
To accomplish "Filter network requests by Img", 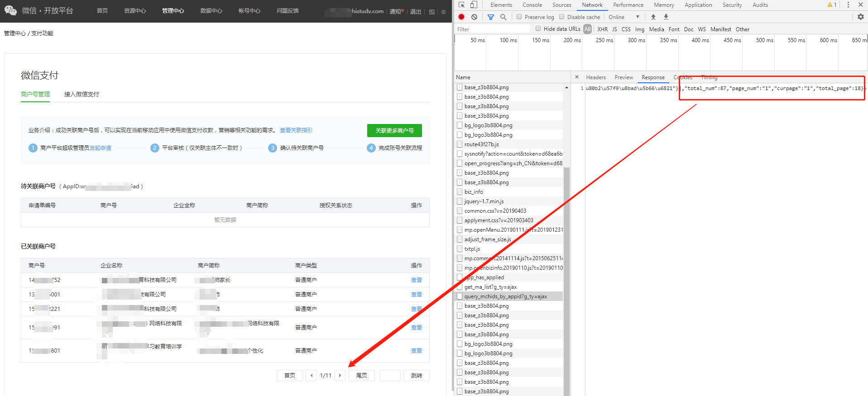I will click(640, 29).
